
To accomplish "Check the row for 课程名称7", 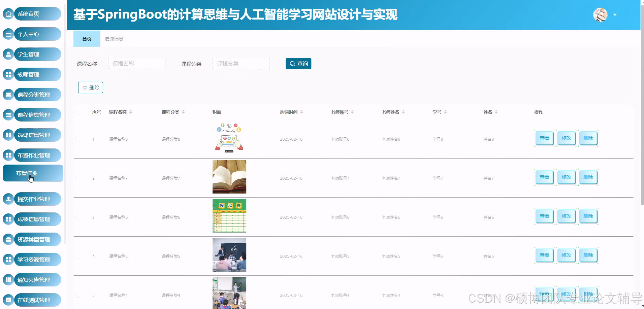I will coord(78,178).
